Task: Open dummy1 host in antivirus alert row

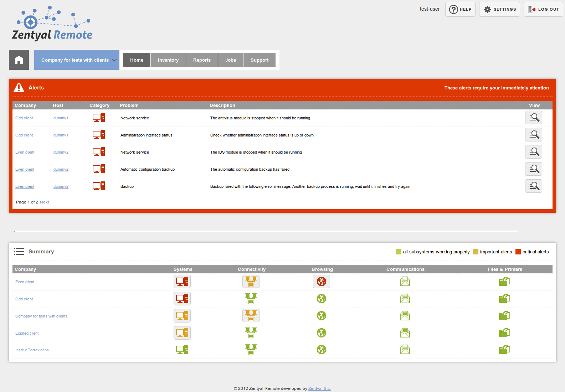Action: pos(61,118)
